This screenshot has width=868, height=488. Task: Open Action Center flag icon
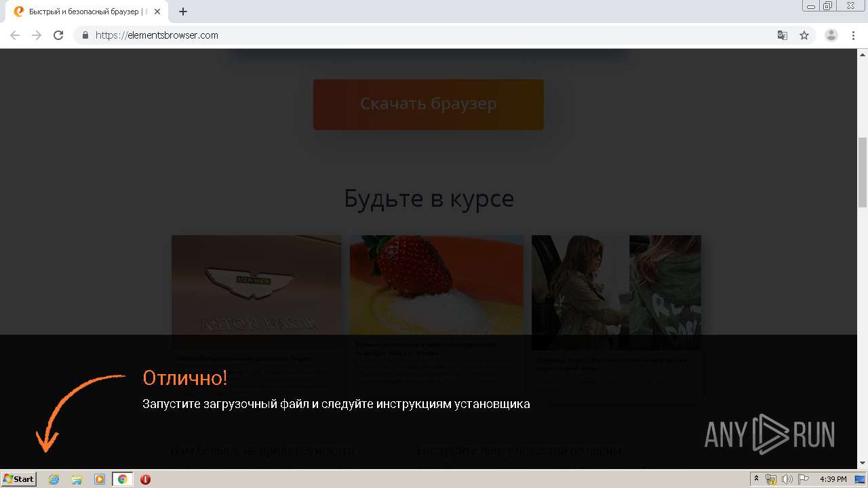803,479
